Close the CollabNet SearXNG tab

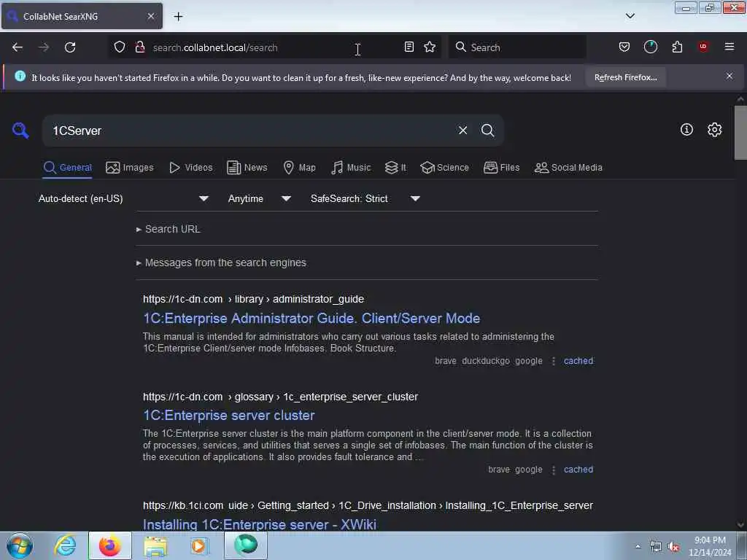(150, 16)
